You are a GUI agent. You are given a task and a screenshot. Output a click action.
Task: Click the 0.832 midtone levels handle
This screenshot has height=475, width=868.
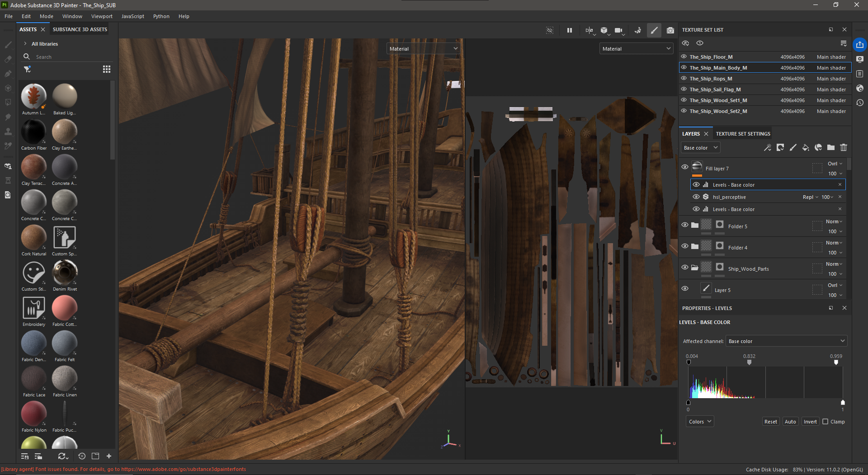[749, 362]
